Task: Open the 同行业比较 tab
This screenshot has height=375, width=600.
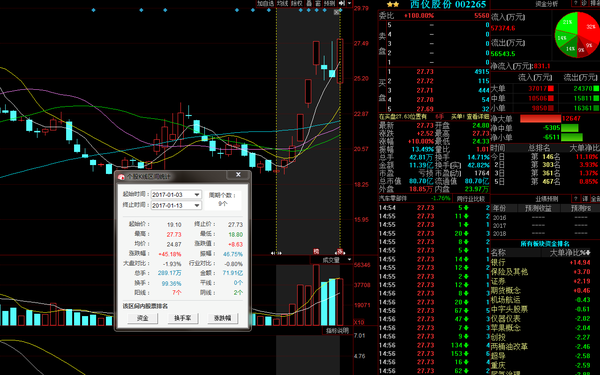Action: coord(471,199)
